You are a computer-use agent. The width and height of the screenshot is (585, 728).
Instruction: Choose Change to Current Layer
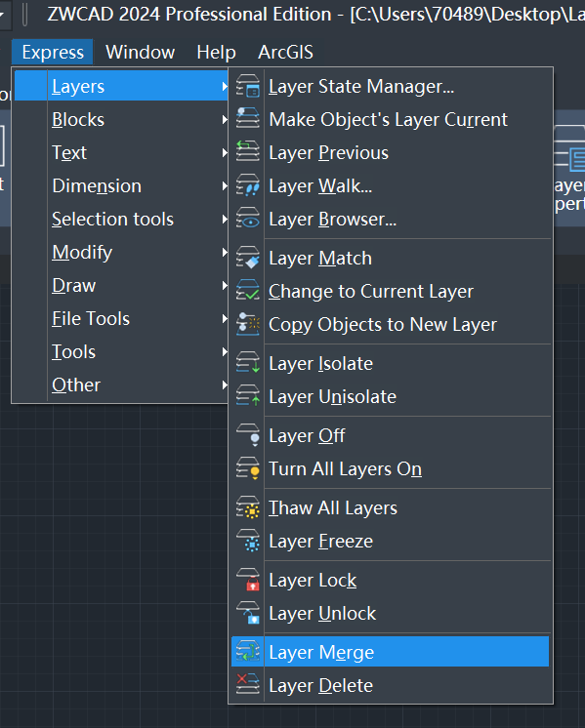[x=391, y=291]
